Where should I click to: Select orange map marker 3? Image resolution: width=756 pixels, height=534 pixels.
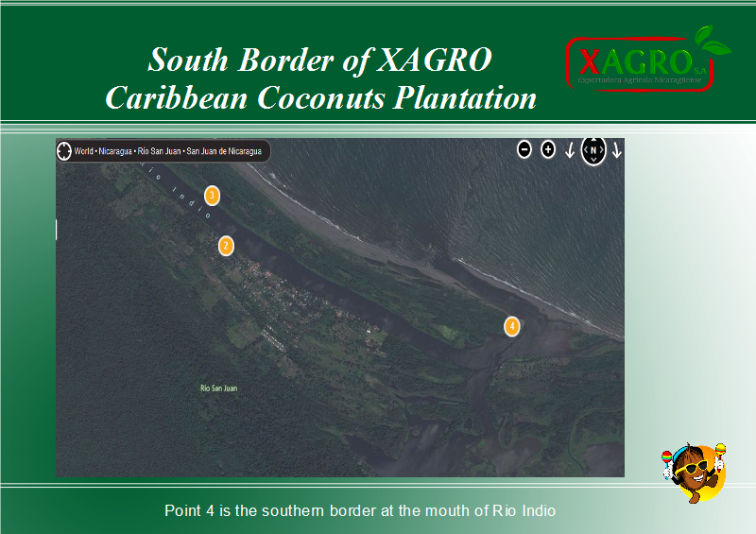(212, 196)
